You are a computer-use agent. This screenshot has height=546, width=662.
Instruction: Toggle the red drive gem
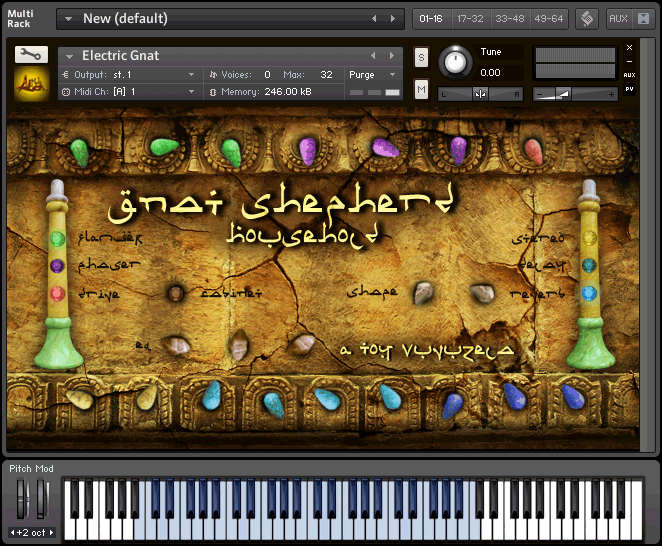(58, 294)
